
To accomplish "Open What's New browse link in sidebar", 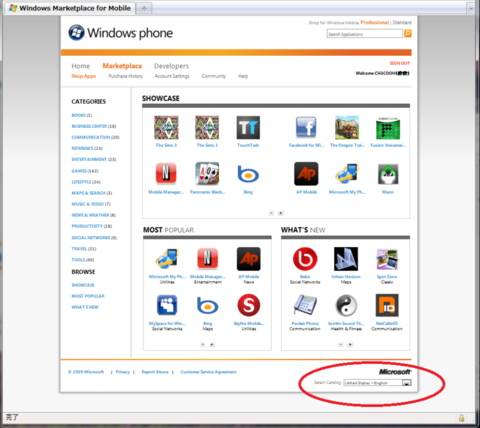I will (x=85, y=307).
